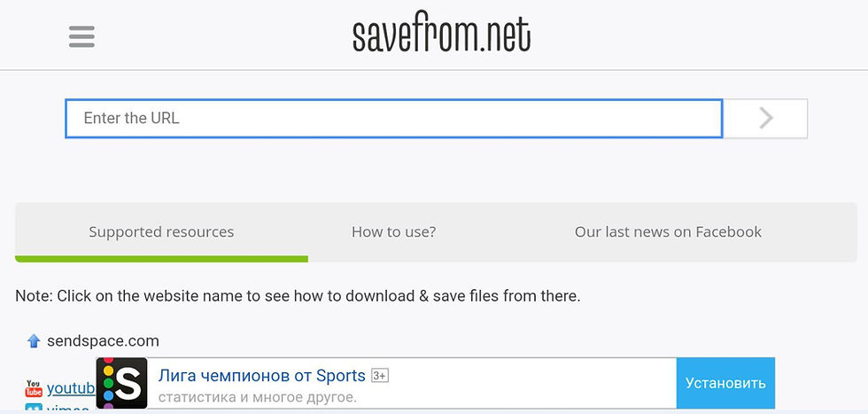Click the Sports app icon in ad
This screenshot has width=868, height=414.
coord(121,383)
